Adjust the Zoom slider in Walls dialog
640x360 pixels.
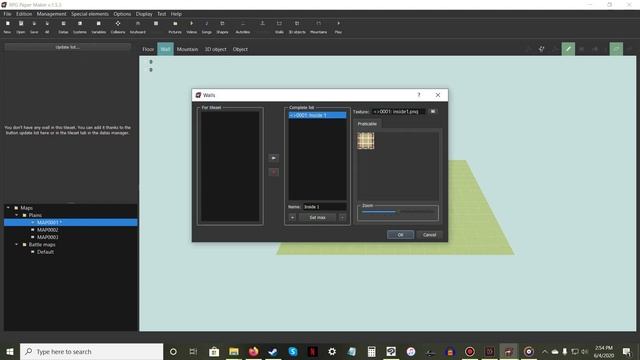click(398, 212)
